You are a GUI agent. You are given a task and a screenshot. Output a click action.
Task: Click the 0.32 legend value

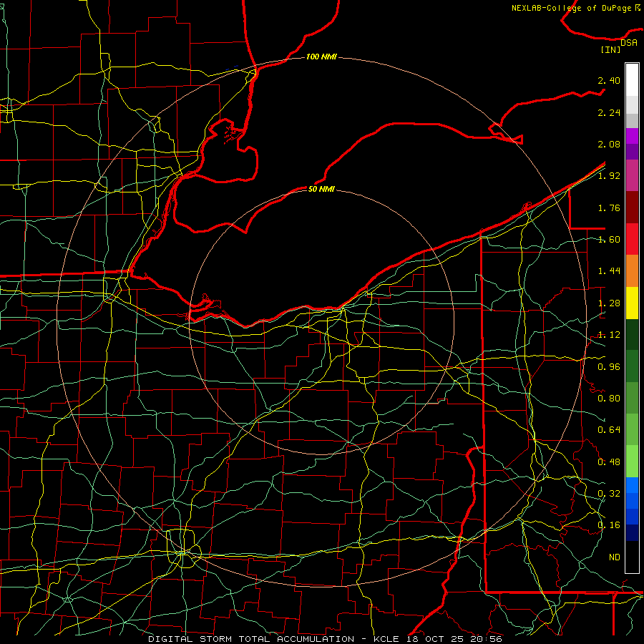pos(609,494)
